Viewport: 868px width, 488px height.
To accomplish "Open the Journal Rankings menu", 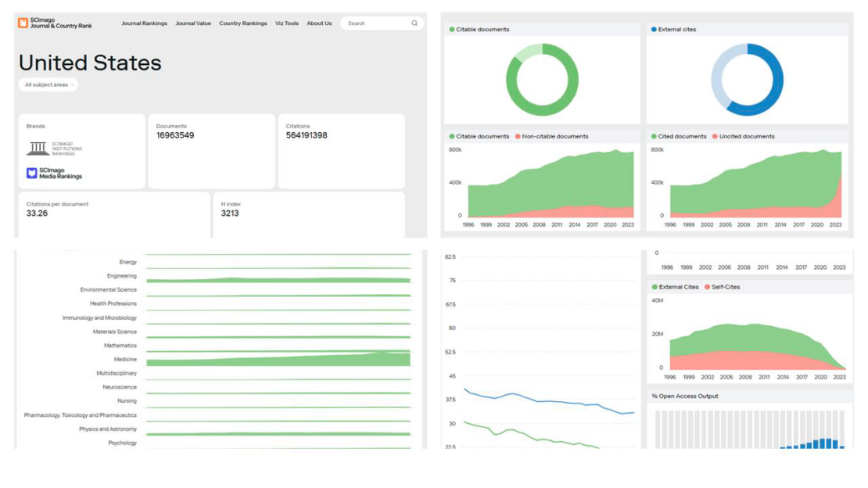I will click(144, 23).
